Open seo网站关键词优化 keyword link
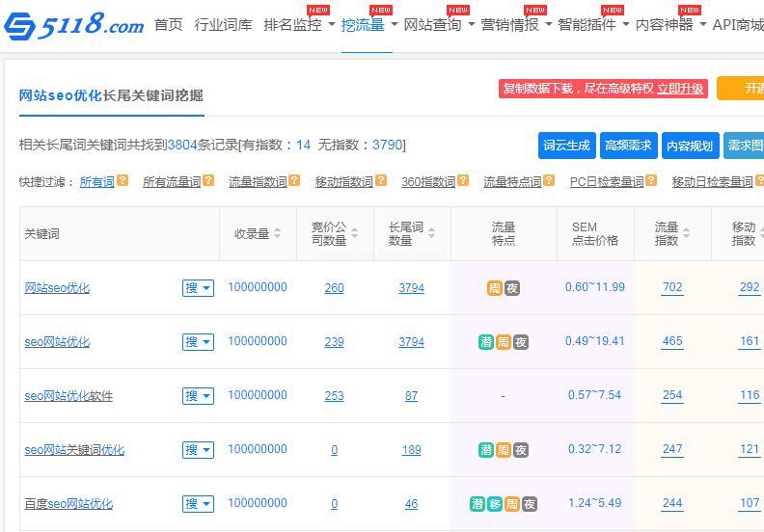 coord(74,450)
